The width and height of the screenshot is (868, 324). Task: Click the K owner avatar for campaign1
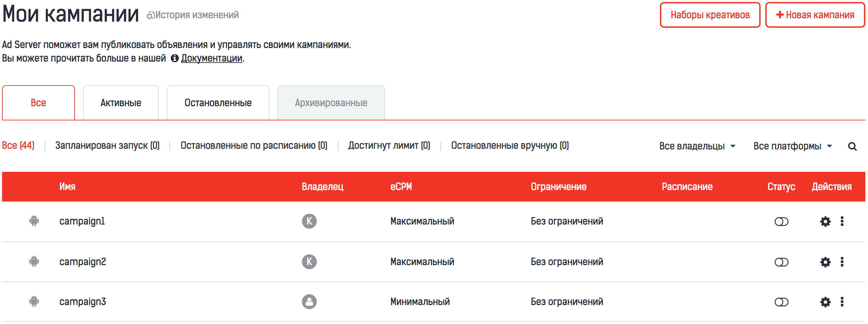point(309,221)
